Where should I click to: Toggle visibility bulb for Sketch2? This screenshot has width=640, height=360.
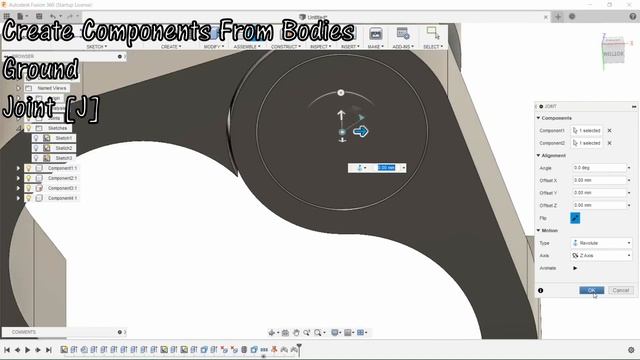pos(36,148)
